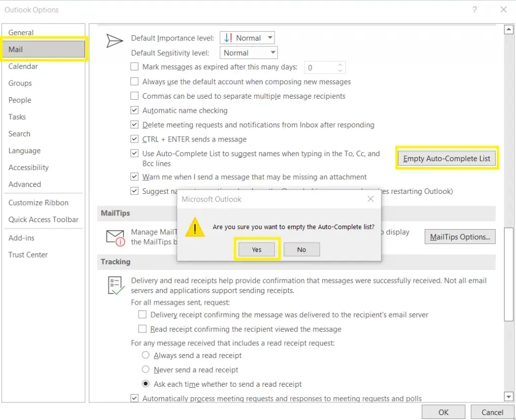Enable Read receipt confirmation checkbox
This screenshot has width=516, height=420.
[143, 329]
